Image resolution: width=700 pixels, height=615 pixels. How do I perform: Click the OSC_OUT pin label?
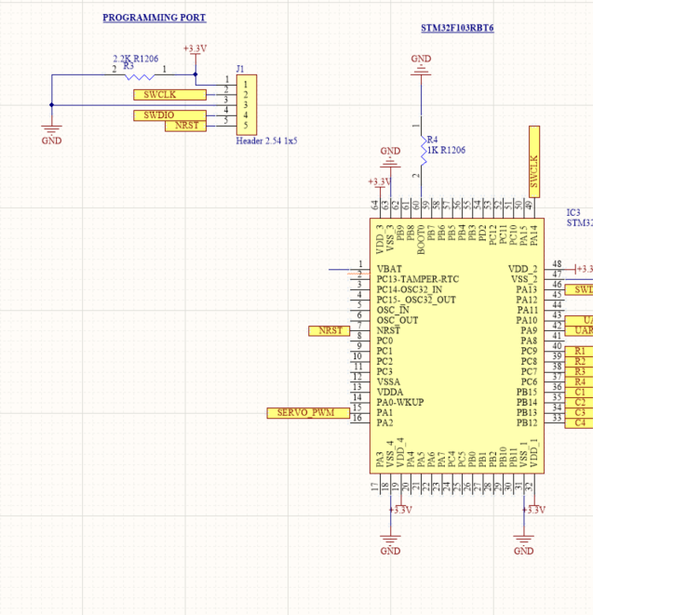tap(397, 320)
